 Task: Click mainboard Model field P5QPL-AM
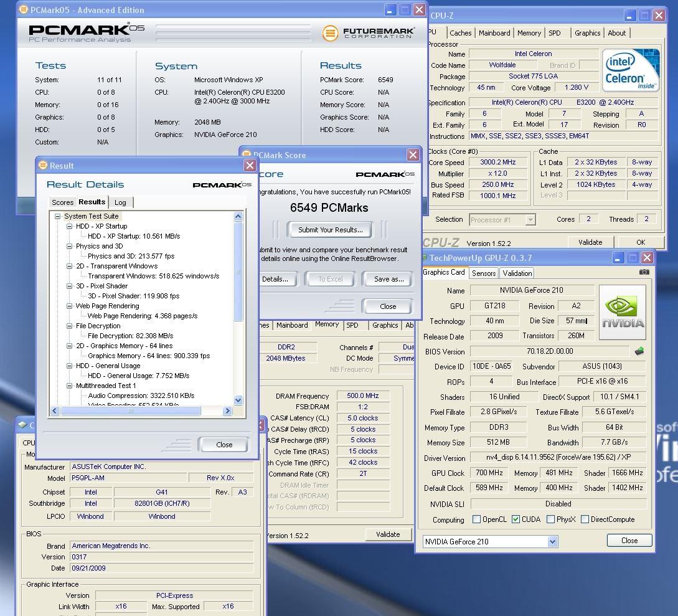pyautogui.click(x=129, y=478)
